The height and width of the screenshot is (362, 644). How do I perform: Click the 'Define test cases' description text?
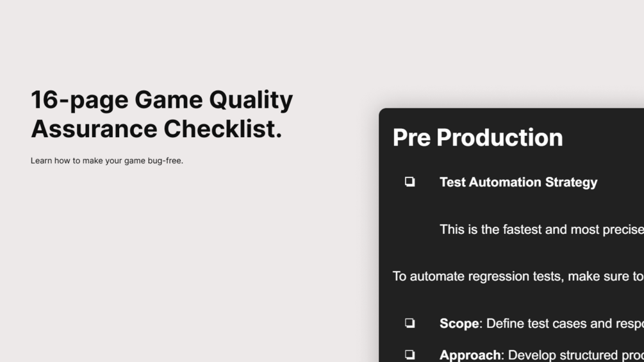tap(565, 324)
